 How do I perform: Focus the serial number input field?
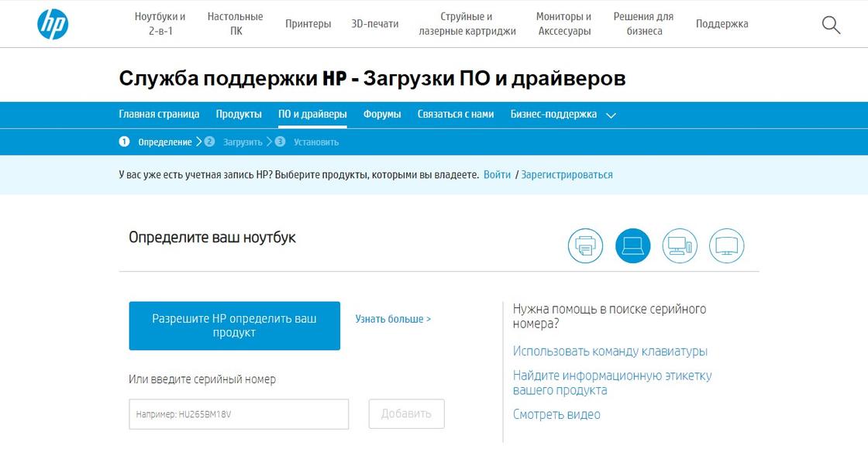pyautogui.click(x=239, y=414)
